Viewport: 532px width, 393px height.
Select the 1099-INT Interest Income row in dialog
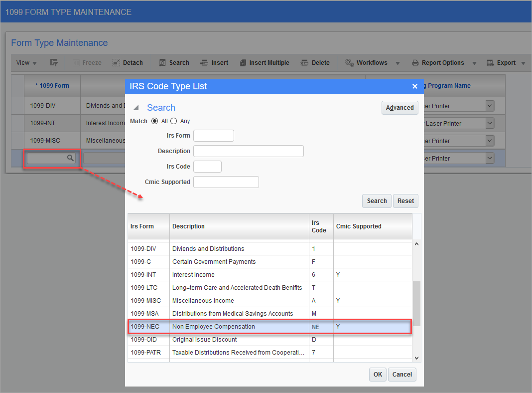269,274
